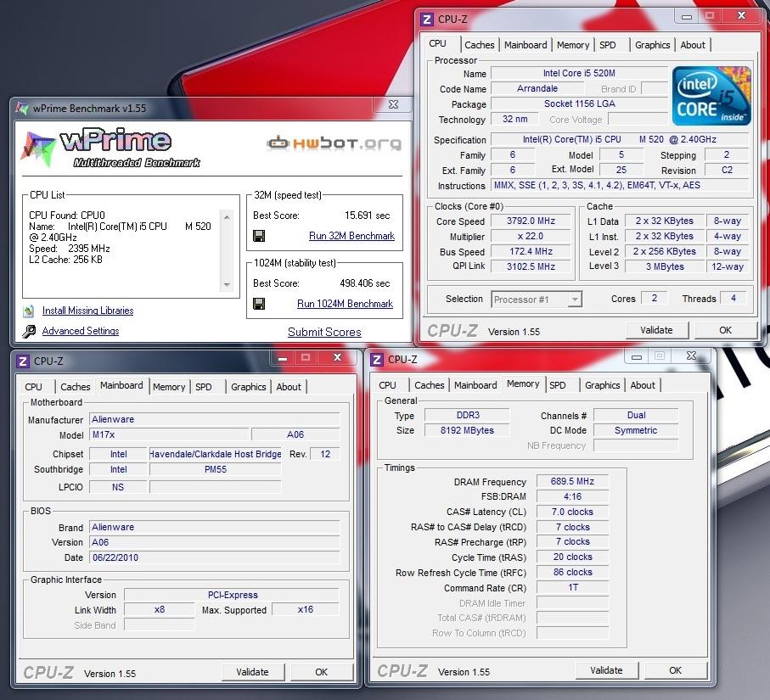Open About tab in top-right CPU-Z window

(693, 45)
